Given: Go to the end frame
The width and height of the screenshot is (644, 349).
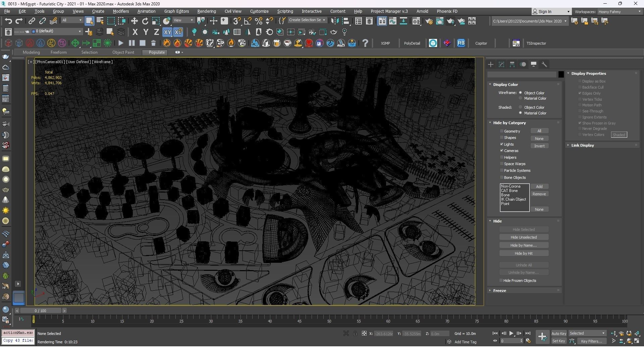Looking at the screenshot, I should (x=528, y=333).
